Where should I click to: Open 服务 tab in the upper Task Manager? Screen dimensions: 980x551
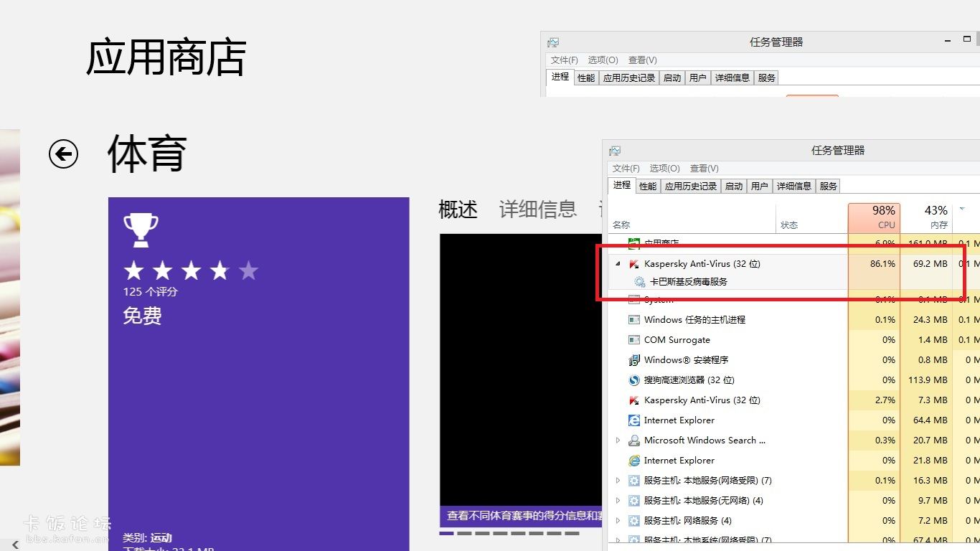[767, 78]
